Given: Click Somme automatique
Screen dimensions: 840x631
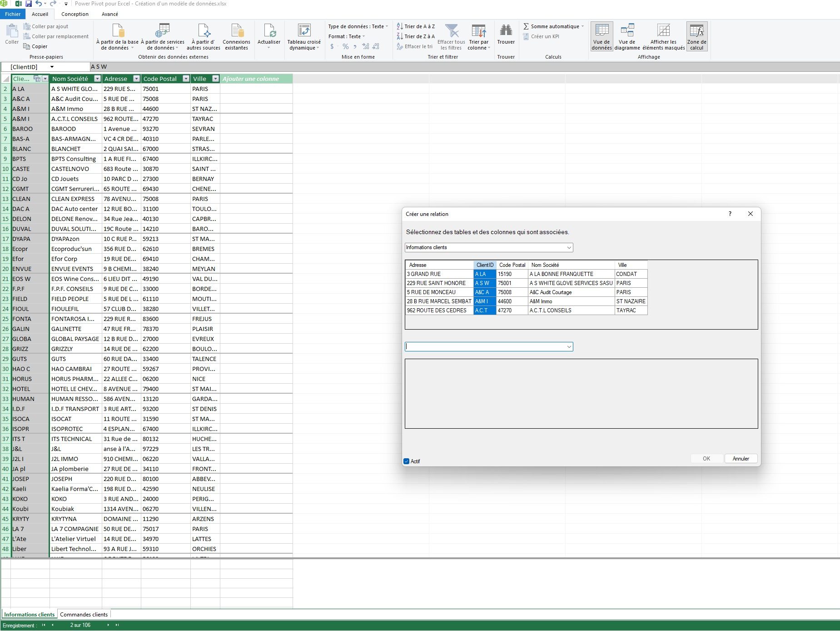Looking at the screenshot, I should [553, 26].
